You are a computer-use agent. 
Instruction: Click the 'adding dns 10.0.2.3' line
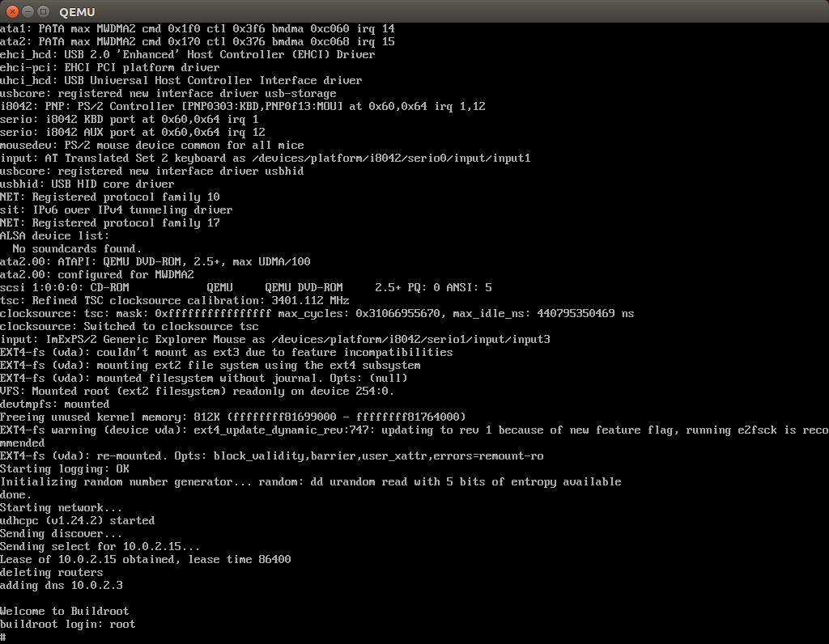pos(62,586)
